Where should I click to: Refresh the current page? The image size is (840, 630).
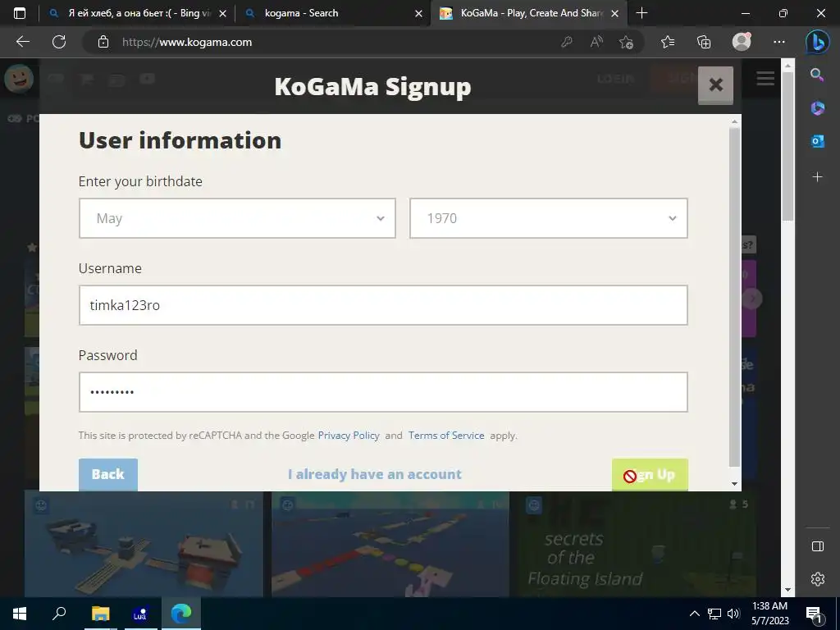pyautogui.click(x=59, y=42)
